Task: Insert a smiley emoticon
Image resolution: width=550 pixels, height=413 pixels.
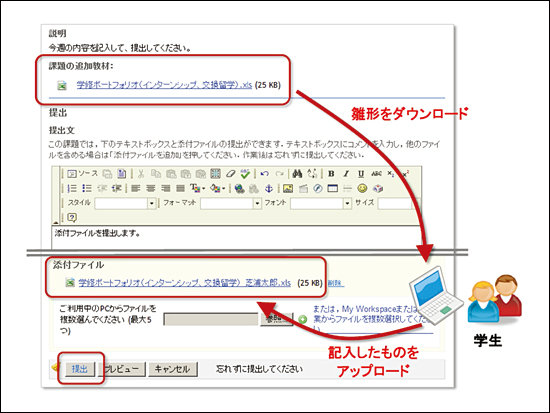Action: coord(362,188)
